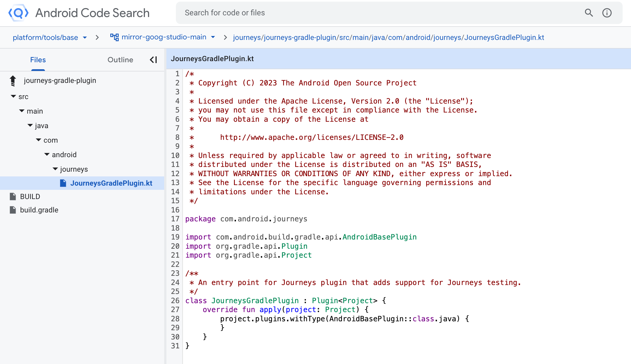Select JourneysGradlePlugin.kt in the file tree
The image size is (631, 364).
click(x=111, y=183)
